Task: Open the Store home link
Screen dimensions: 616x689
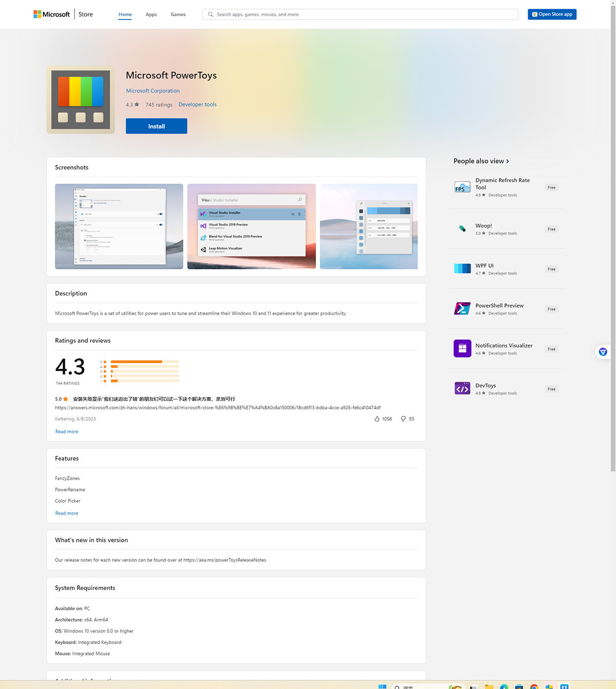Action: (x=86, y=14)
